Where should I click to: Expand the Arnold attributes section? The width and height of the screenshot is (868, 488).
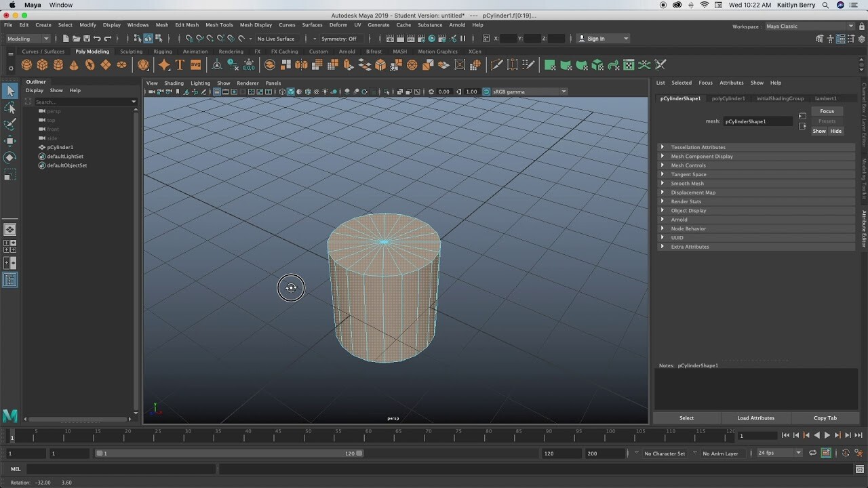[679, 219]
